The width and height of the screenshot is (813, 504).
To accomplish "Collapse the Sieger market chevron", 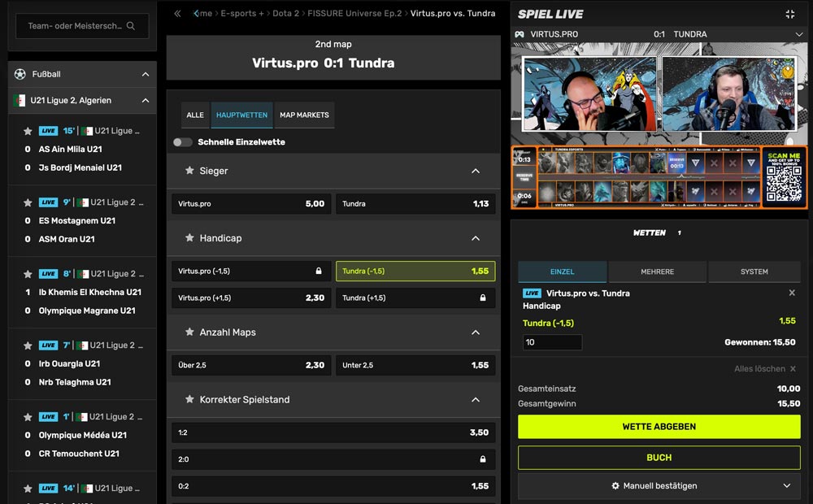I will coord(476,171).
